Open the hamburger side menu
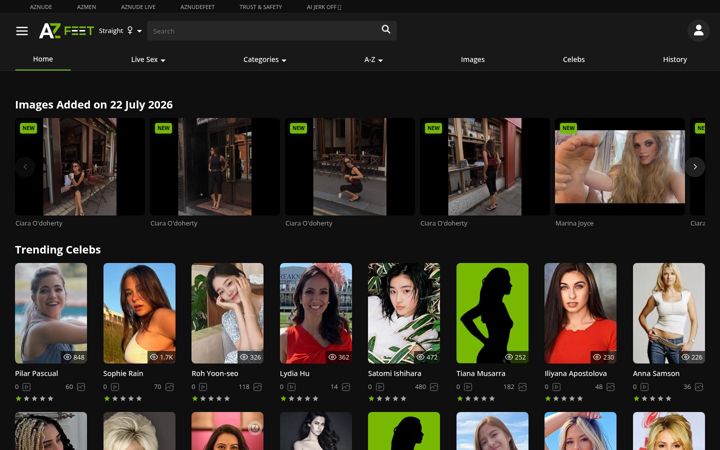The width and height of the screenshot is (720, 450). tap(22, 31)
